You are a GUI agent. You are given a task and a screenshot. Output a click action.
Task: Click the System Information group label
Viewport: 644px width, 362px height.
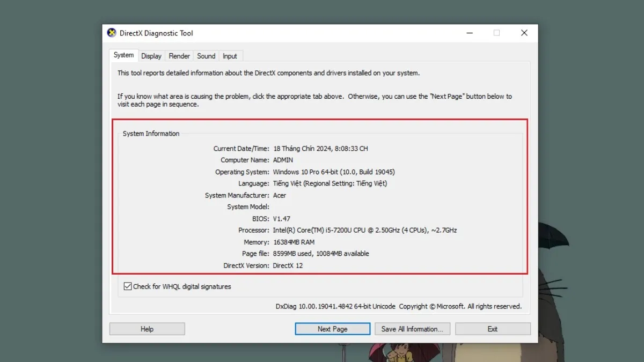click(x=151, y=134)
